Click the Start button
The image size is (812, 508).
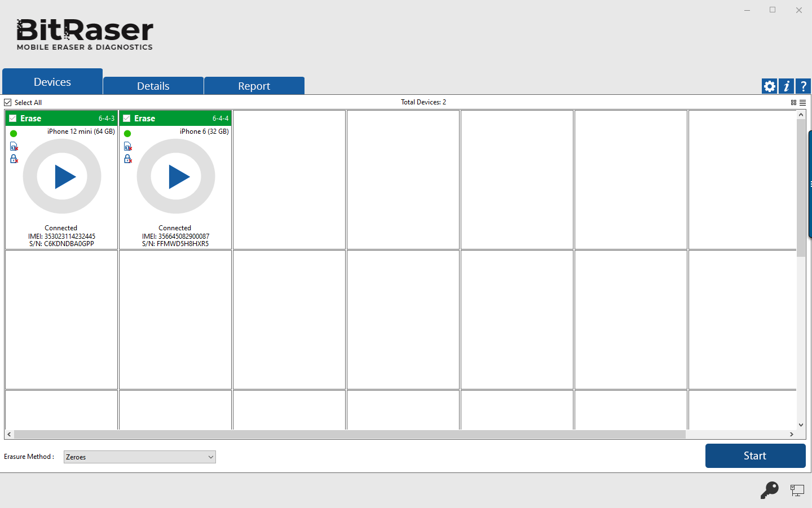tap(755, 456)
